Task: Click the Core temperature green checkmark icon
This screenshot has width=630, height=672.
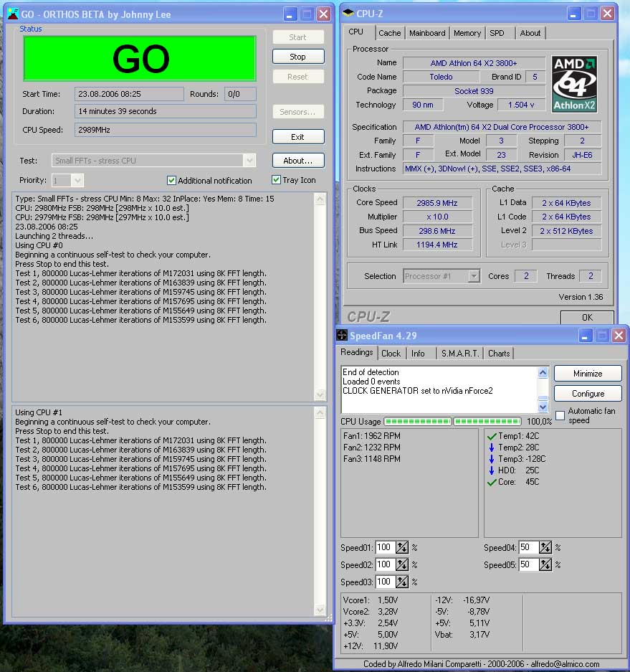Action: [x=492, y=483]
